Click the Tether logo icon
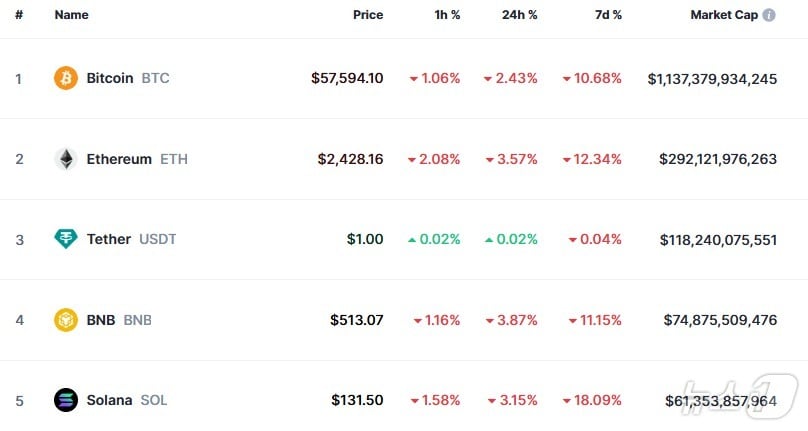808x431 pixels. click(66, 239)
